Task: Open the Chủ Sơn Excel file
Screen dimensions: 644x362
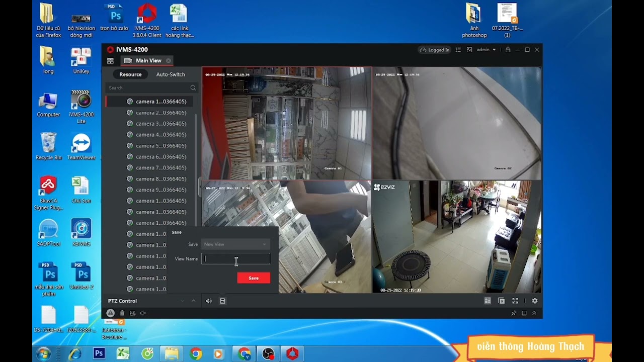Action: point(81,190)
